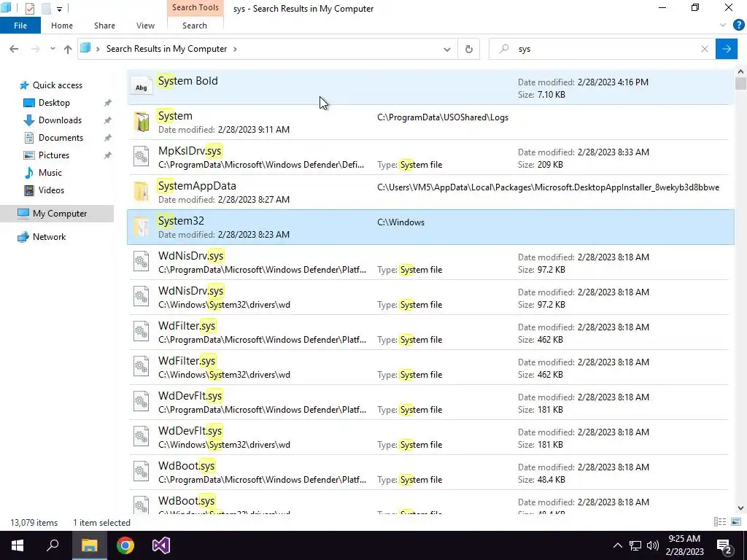This screenshot has height=560, width=747.
Task: Select WdFilter.sys in System32 drivers wd
Action: tap(430, 367)
